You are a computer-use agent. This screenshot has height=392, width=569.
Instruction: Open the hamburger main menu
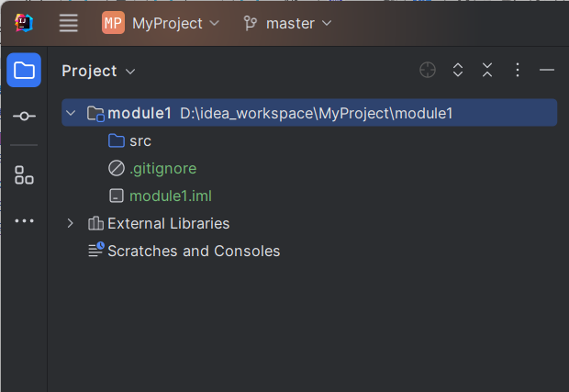pos(69,23)
